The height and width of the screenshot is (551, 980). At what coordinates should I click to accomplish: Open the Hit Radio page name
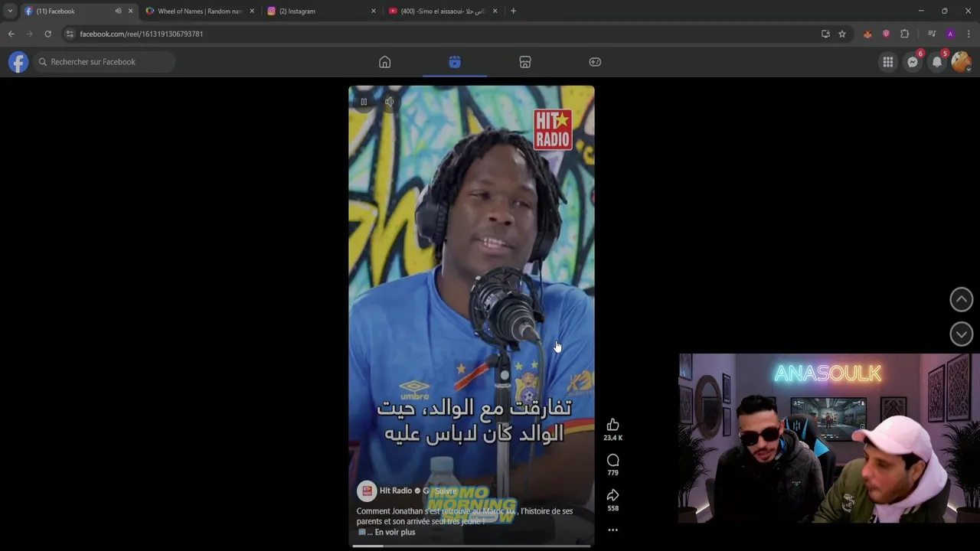(396, 491)
